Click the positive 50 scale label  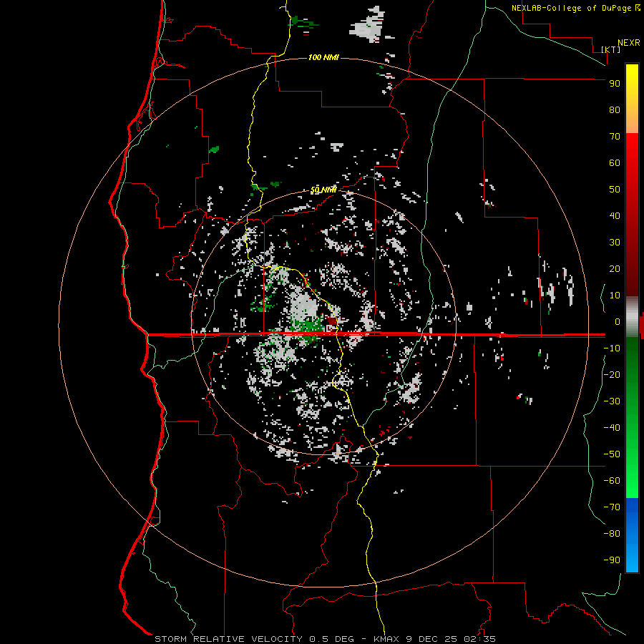(615, 190)
